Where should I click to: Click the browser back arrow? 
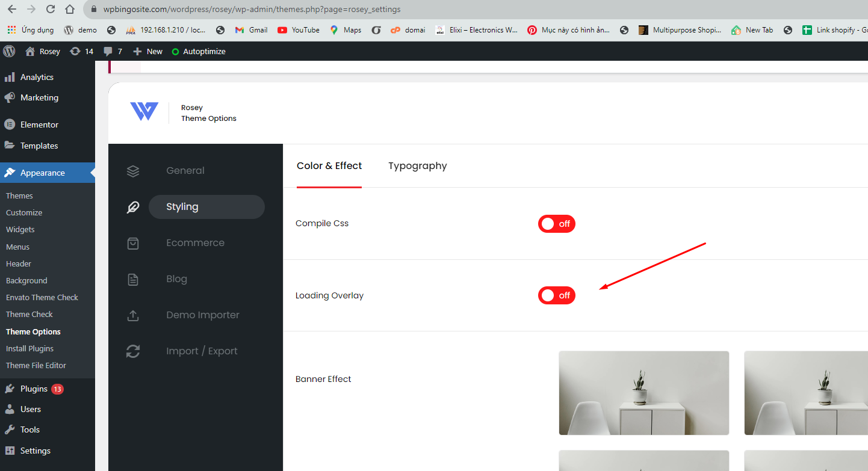12,10
